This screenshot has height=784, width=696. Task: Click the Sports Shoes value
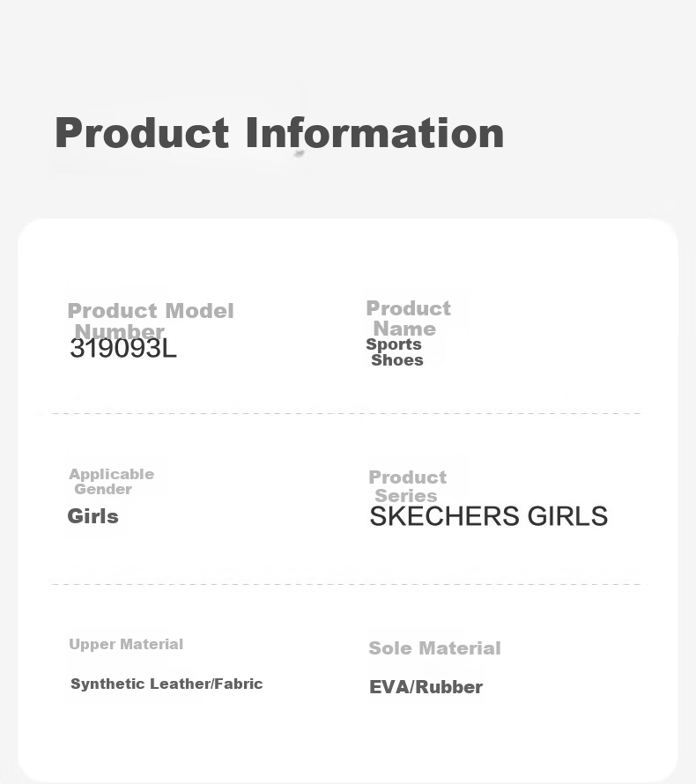pyautogui.click(x=395, y=352)
